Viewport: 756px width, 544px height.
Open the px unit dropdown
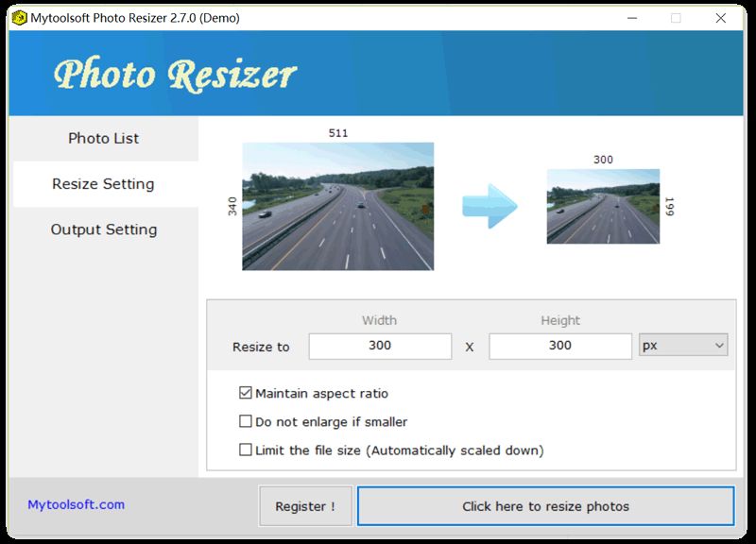pyautogui.click(x=683, y=345)
